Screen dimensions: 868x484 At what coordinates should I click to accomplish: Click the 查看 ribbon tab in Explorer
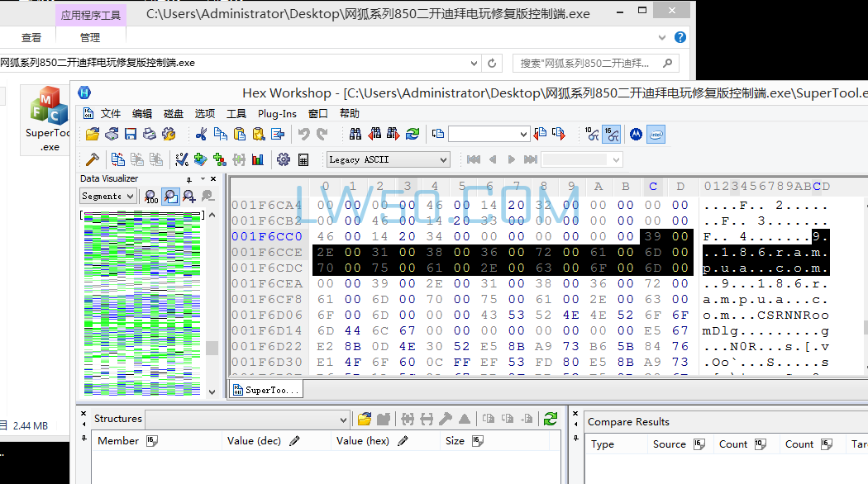point(31,37)
